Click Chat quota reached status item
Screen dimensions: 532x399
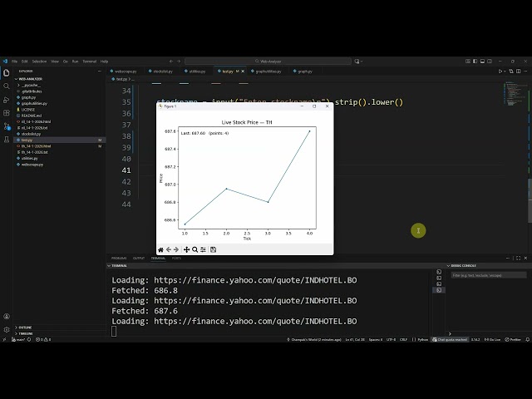(x=450, y=339)
